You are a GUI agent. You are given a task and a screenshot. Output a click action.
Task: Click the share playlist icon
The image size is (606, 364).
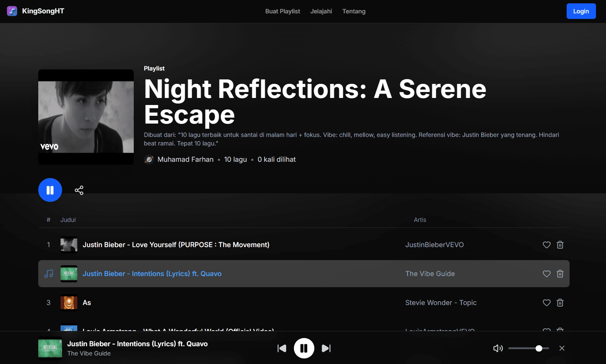click(x=79, y=190)
